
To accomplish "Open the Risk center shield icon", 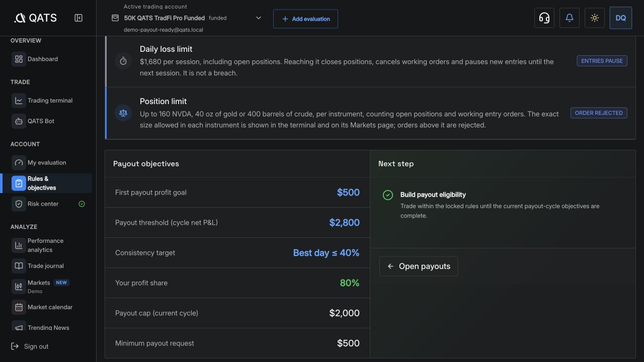I will coord(19,204).
